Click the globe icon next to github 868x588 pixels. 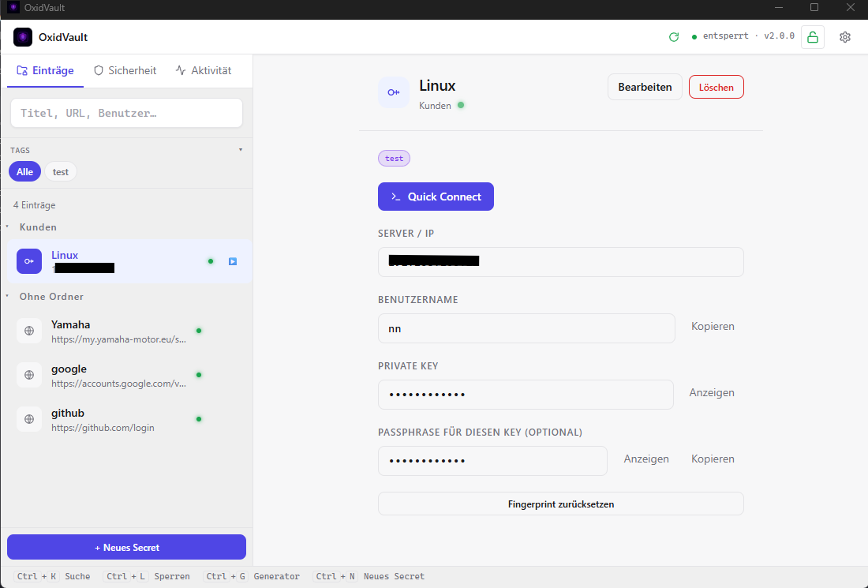29,419
